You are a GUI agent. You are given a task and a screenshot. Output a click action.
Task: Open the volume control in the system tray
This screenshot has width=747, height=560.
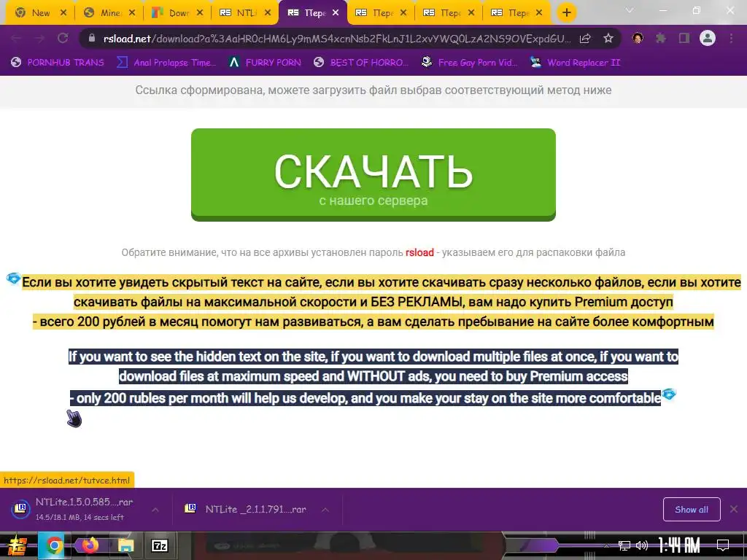tap(642, 545)
